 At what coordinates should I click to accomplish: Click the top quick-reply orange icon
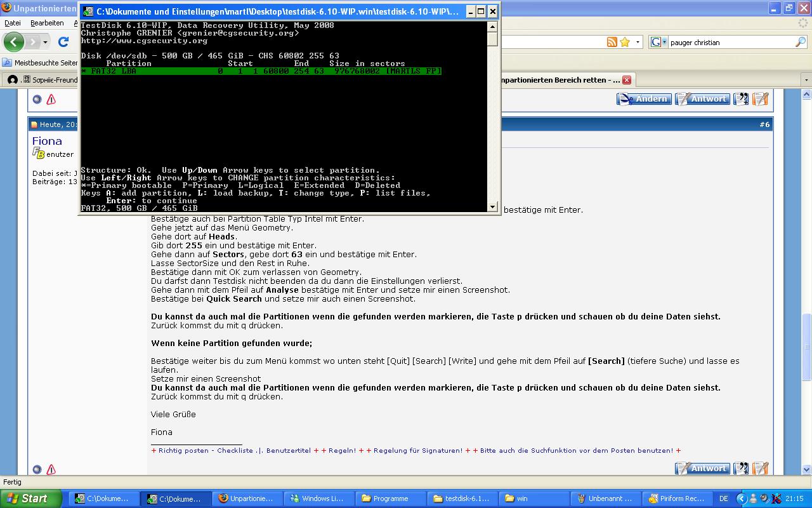[x=761, y=99]
